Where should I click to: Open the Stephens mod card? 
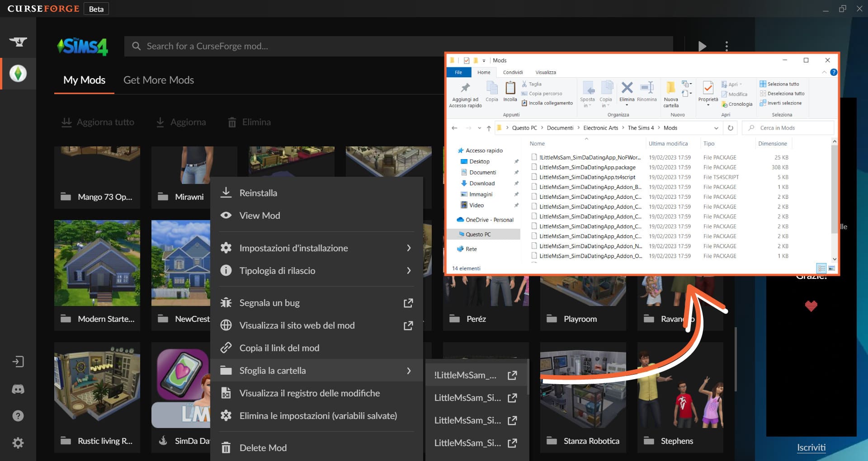[x=680, y=397]
